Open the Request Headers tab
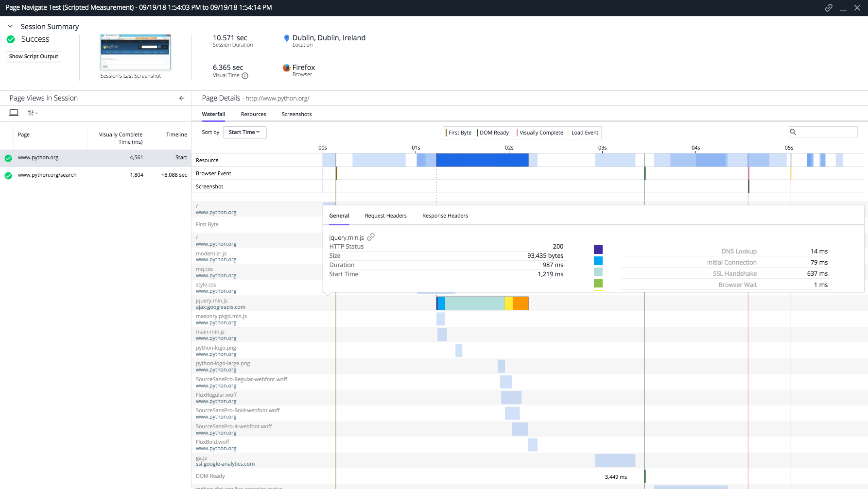The width and height of the screenshot is (868, 489). click(x=386, y=216)
